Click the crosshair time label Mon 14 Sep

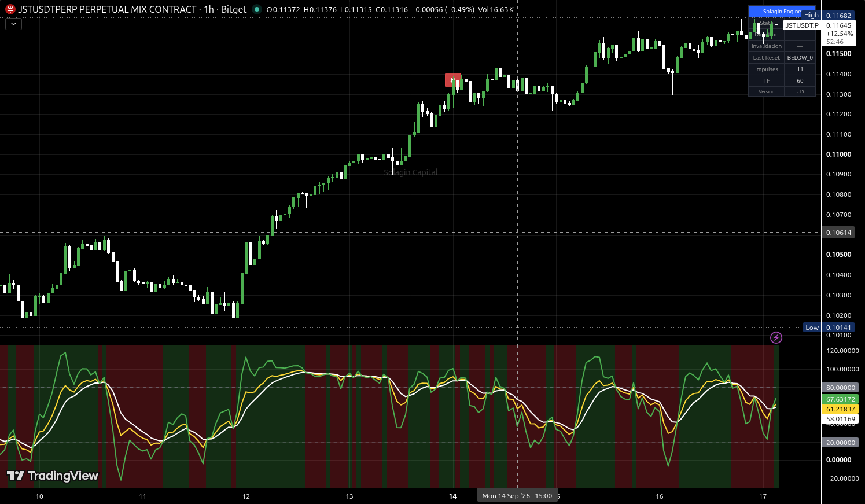(517, 496)
